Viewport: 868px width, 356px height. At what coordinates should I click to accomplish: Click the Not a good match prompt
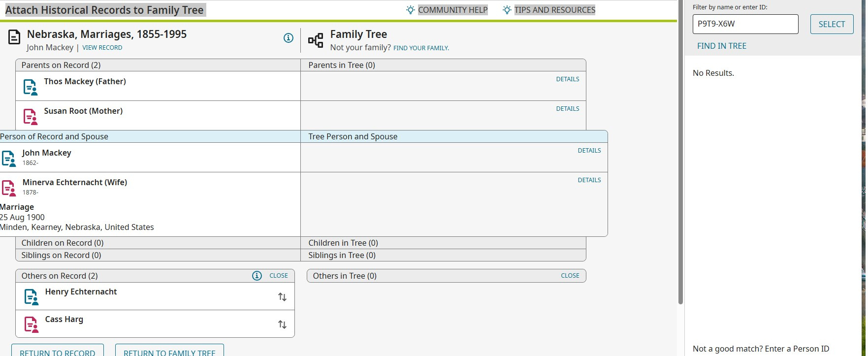pos(761,349)
